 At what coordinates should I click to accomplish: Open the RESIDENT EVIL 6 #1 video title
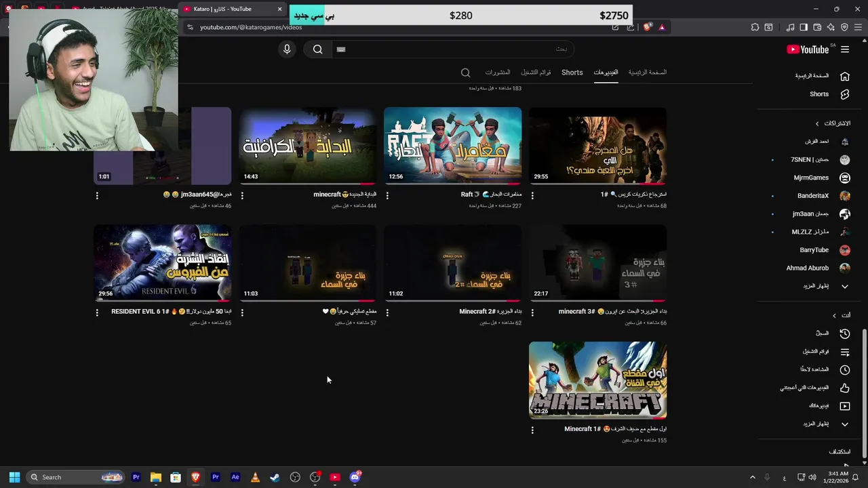pos(171,312)
